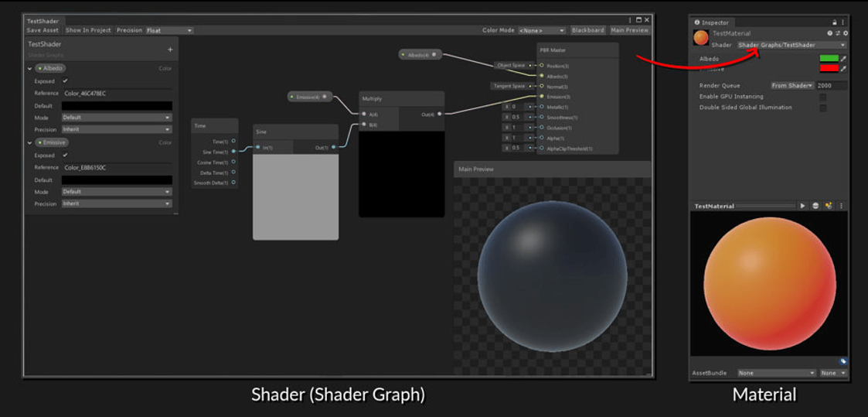Click the PBR Master Metallic(1) port

click(541, 107)
